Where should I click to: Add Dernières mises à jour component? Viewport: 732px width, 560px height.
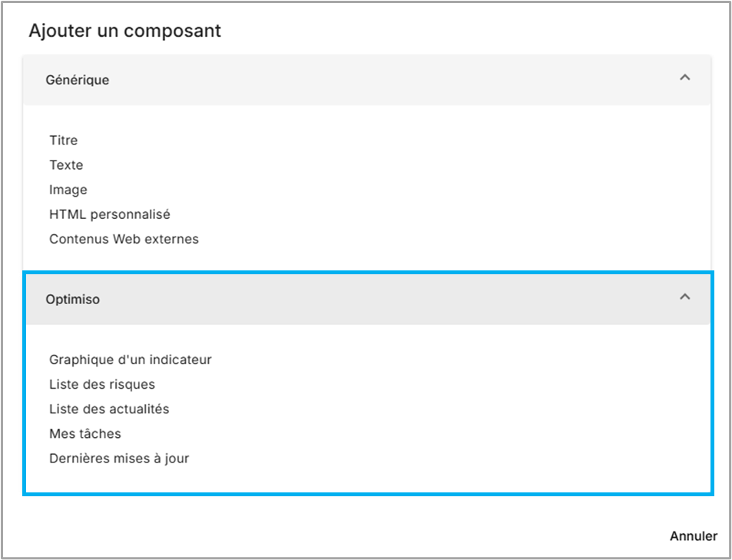click(119, 459)
